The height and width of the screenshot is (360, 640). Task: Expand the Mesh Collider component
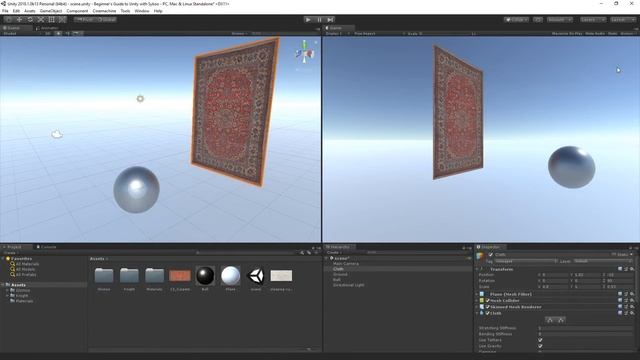tap(477, 300)
